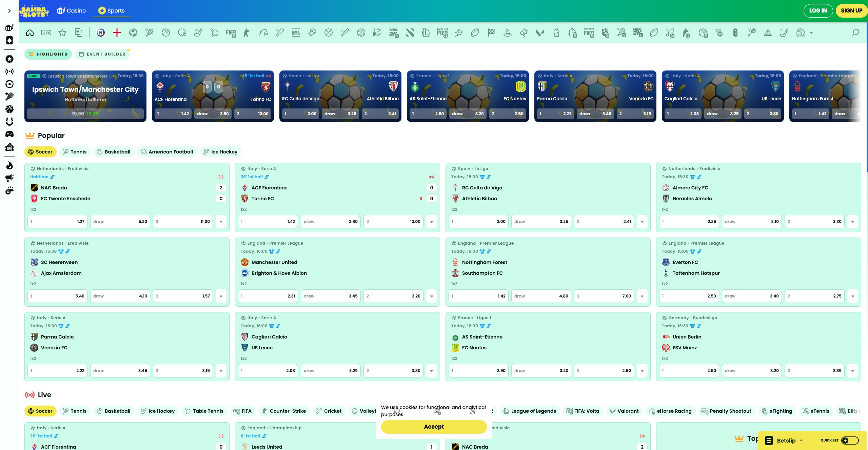Open the home icon in the sports toolbar
The width and height of the screenshot is (868, 450).
tap(30, 33)
